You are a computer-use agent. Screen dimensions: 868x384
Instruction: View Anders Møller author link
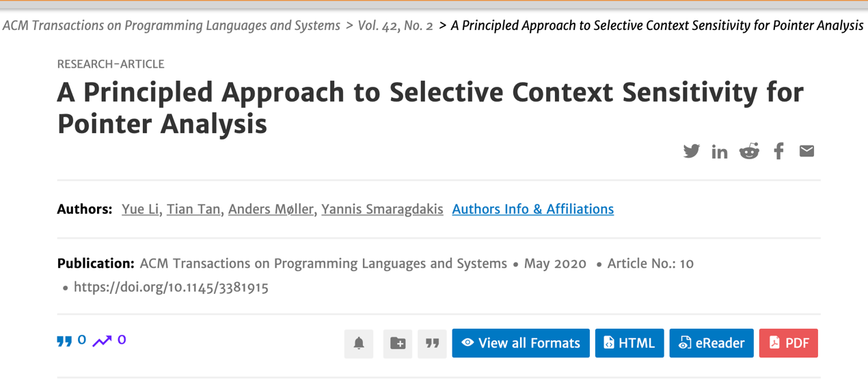271,209
